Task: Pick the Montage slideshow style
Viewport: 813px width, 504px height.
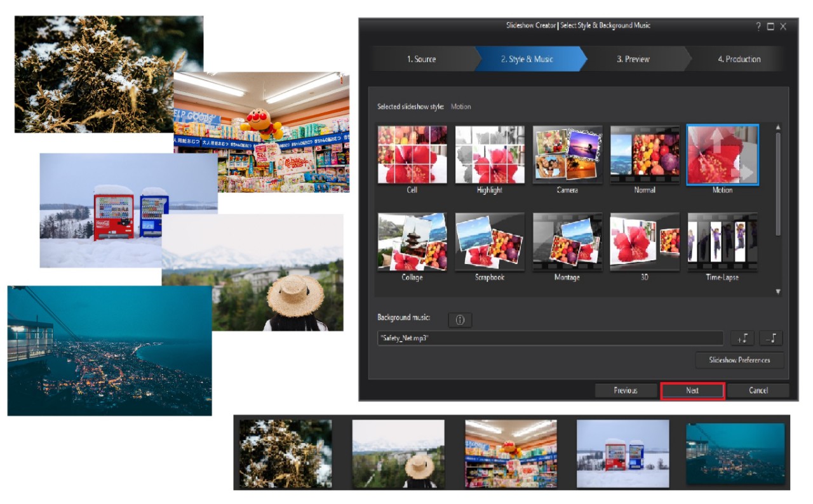Action: 567,242
